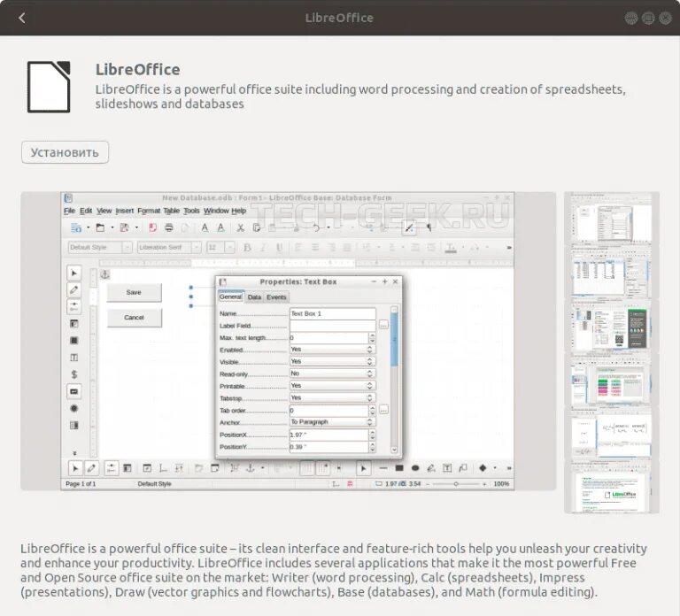The image size is (680, 616).
Task: Click the Name field containing Text Box 1
Action: [x=332, y=313]
